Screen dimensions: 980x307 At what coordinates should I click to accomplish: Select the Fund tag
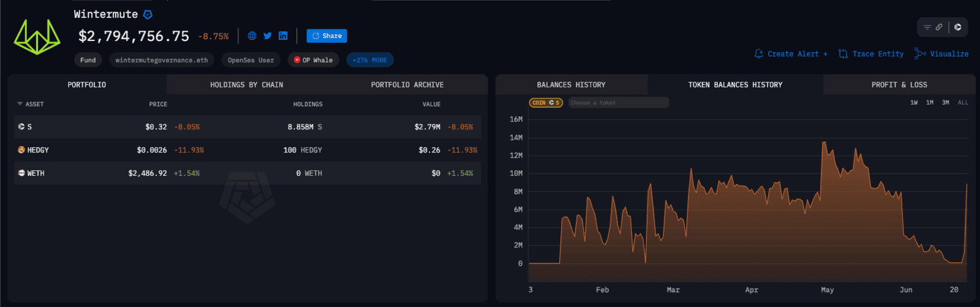pos(88,60)
